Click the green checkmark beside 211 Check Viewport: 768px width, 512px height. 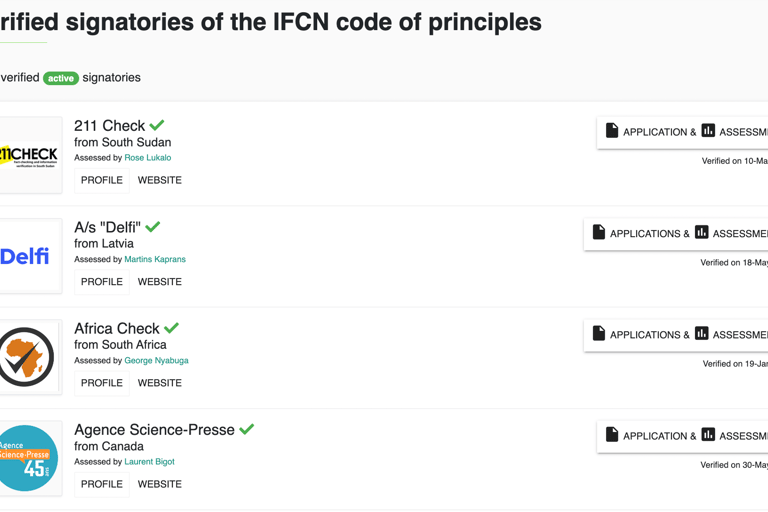pos(157,125)
